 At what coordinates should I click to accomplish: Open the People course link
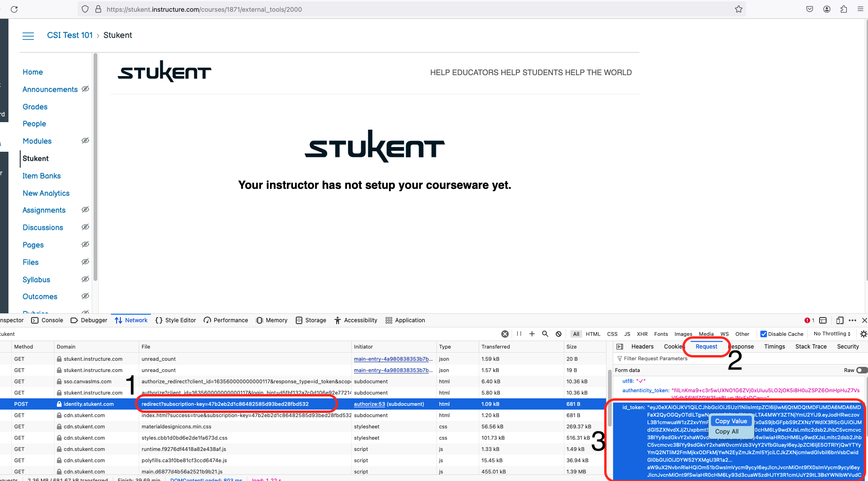pyautogui.click(x=34, y=124)
